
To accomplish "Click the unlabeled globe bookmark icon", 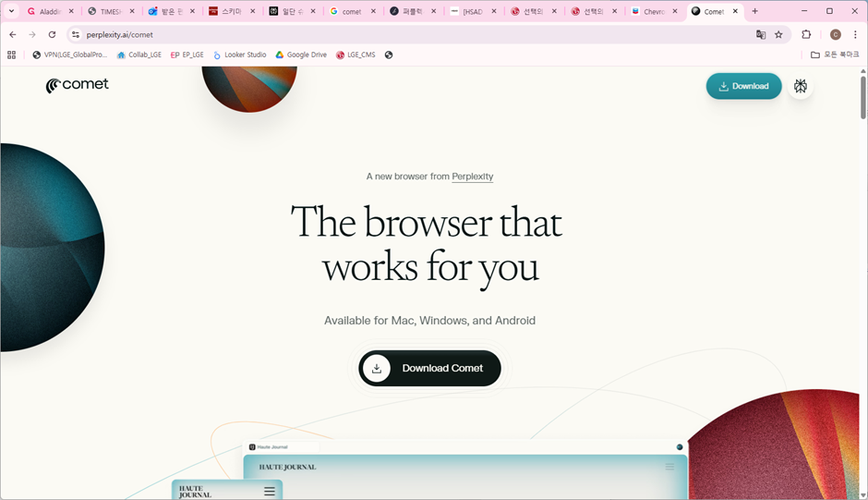I will pyautogui.click(x=389, y=55).
